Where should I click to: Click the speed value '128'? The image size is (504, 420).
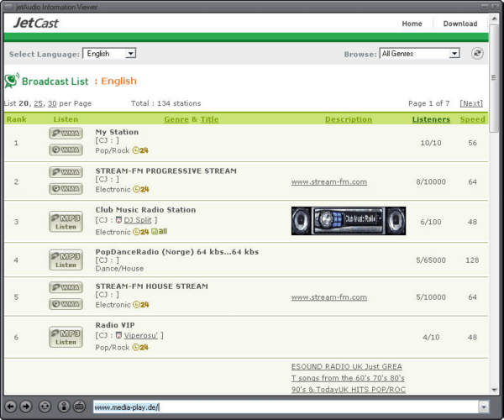click(472, 260)
